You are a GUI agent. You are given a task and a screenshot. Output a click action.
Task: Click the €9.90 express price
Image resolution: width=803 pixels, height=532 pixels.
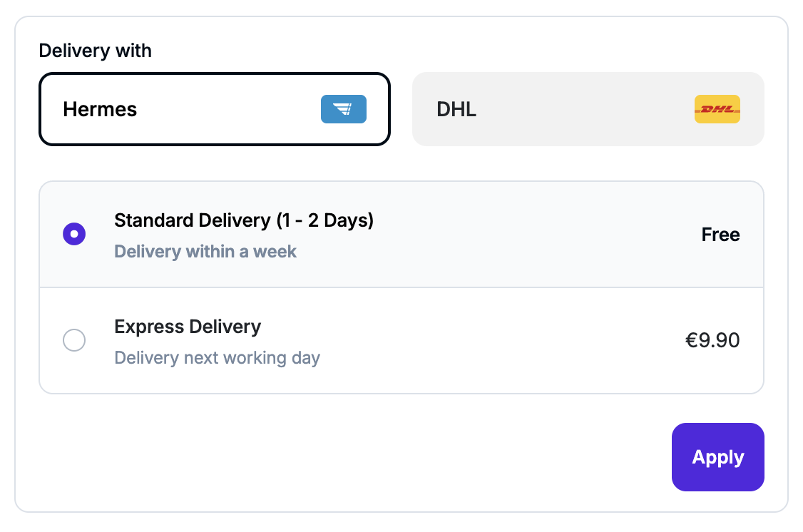pos(712,340)
